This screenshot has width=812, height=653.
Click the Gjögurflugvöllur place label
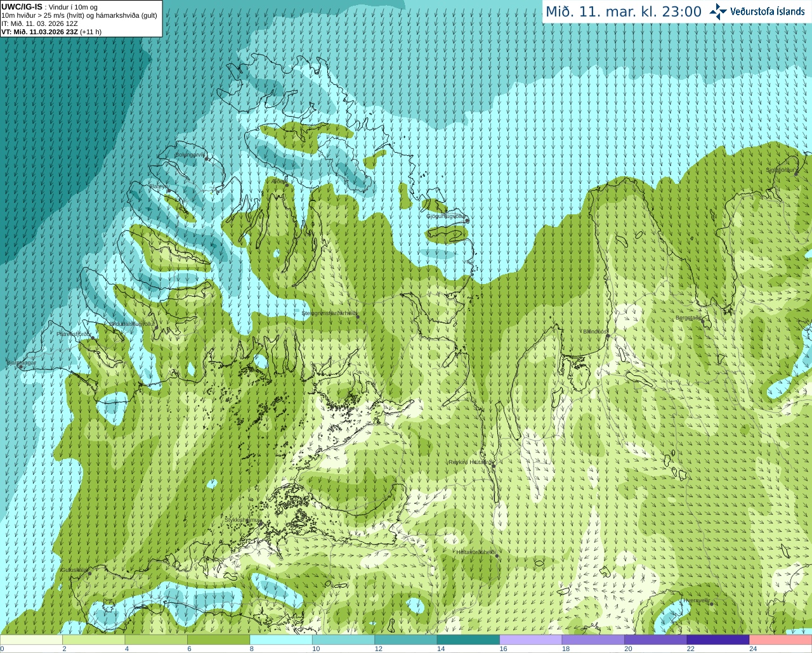[x=446, y=216]
